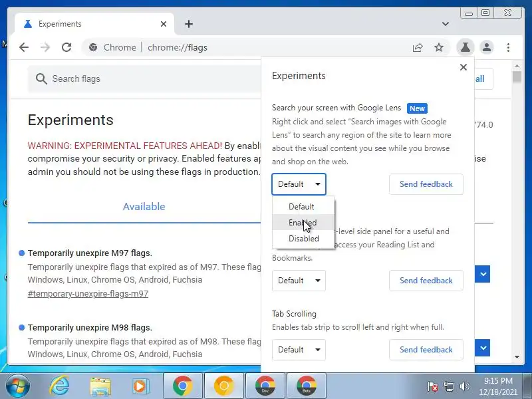
Task: Click the page scrollbar down arrow
Action: (517, 357)
